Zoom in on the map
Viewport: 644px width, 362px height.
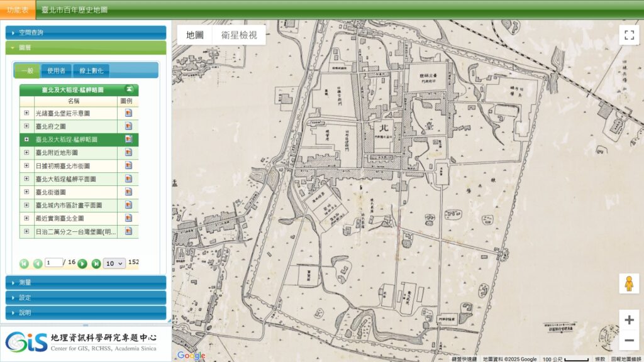coord(629,320)
